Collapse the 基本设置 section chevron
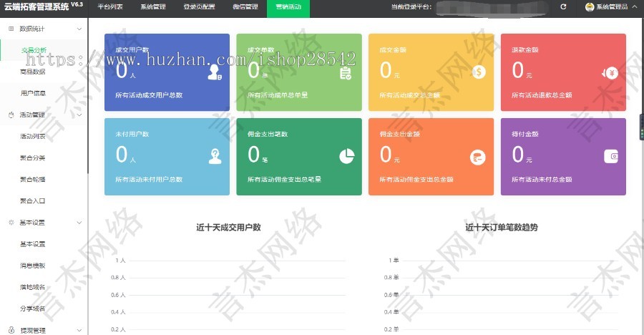The image size is (644, 335). tap(79, 223)
